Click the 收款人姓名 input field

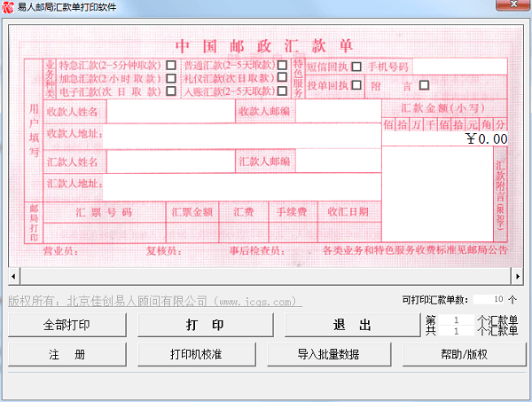pos(171,111)
